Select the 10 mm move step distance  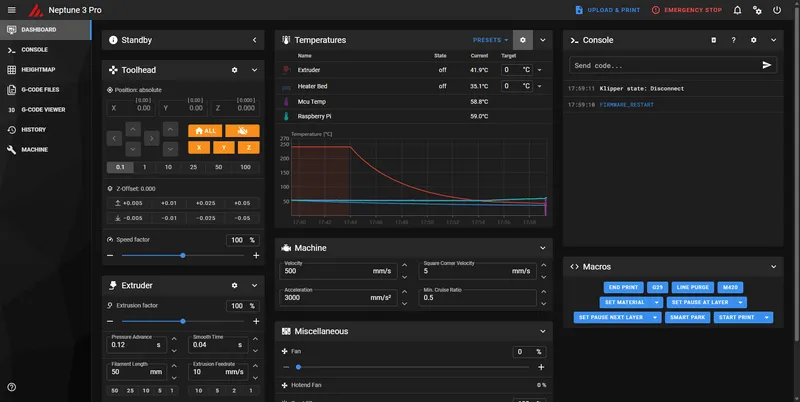[168, 167]
